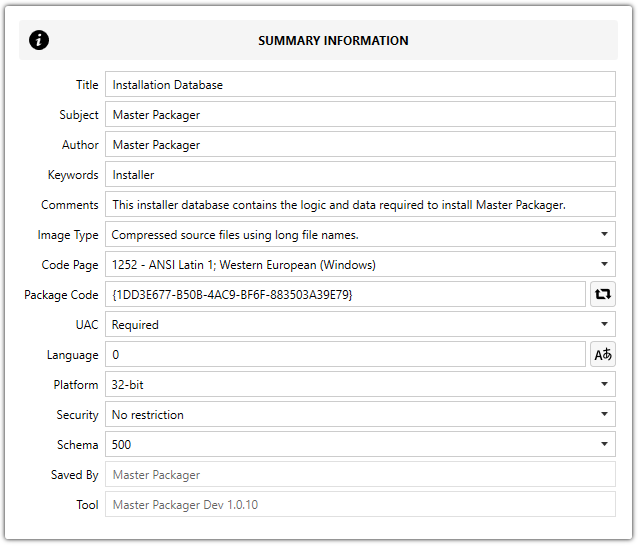Viewport: 638px width, 546px height.
Task: Select the Author text field
Action: 360,144
